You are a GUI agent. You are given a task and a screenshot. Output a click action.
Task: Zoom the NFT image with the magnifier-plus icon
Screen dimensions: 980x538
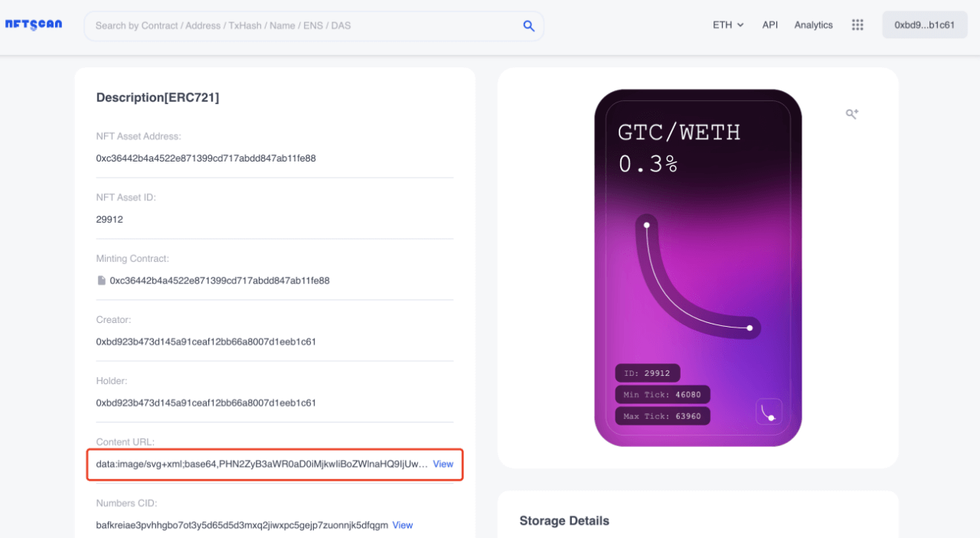(x=851, y=114)
